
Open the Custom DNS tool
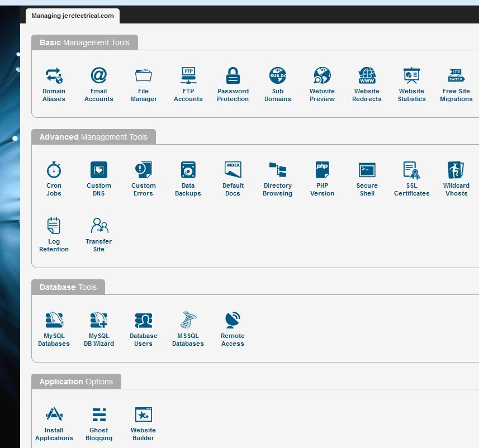pyautogui.click(x=98, y=179)
